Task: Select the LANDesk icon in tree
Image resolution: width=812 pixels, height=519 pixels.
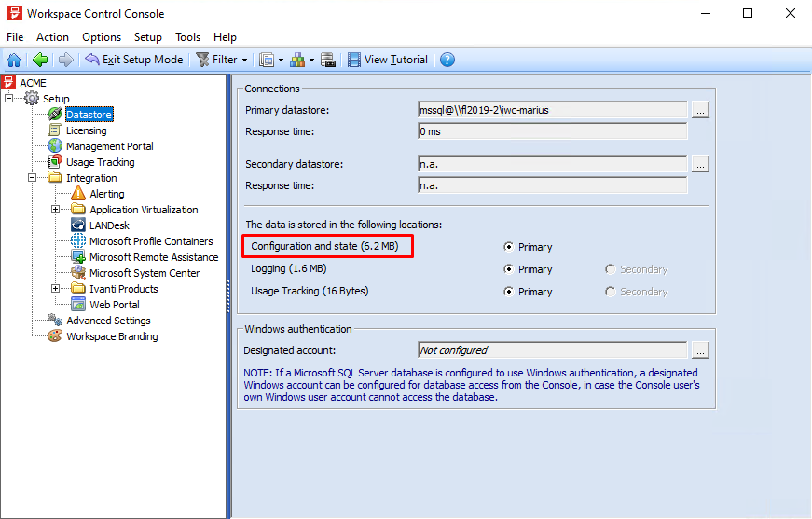Action: click(x=78, y=225)
